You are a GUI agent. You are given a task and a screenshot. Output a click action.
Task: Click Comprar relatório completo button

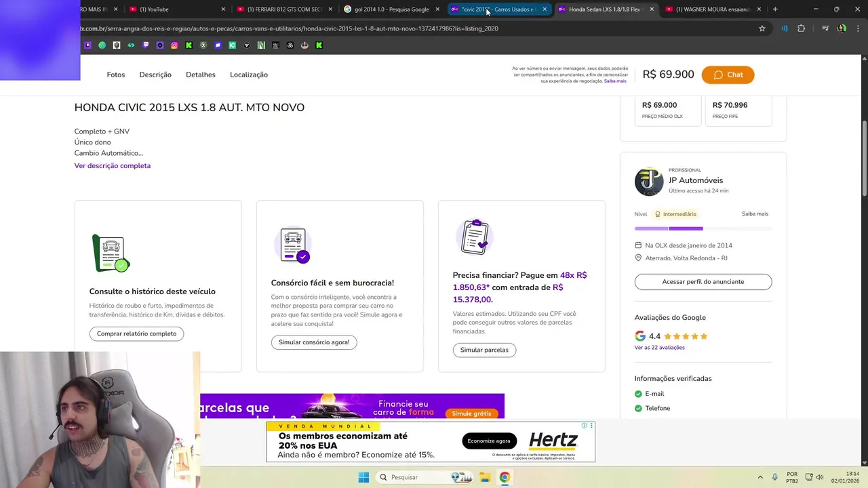(x=136, y=333)
